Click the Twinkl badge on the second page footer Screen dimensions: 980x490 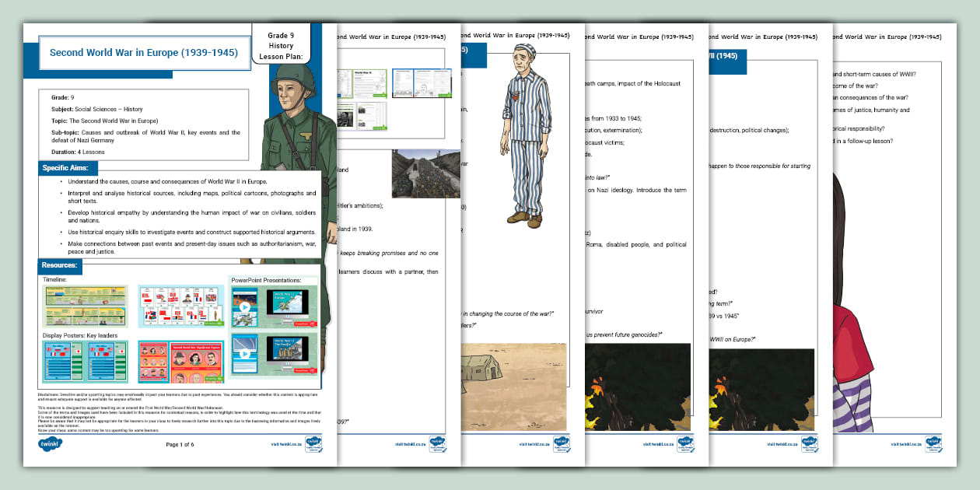click(x=436, y=444)
